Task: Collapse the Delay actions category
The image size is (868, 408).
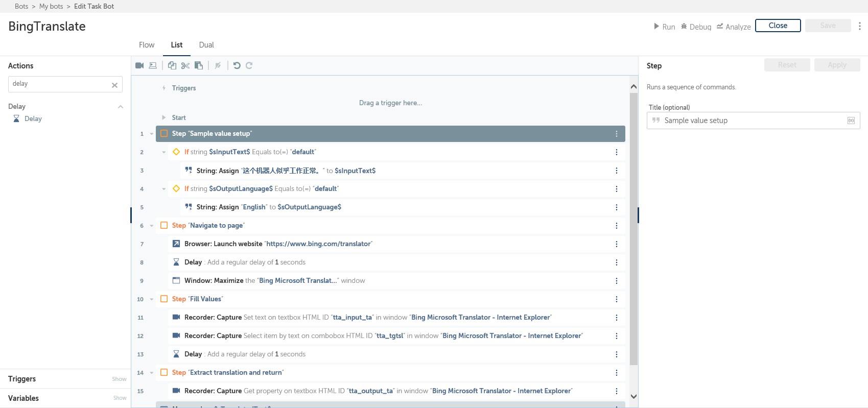Action: pyautogui.click(x=121, y=107)
